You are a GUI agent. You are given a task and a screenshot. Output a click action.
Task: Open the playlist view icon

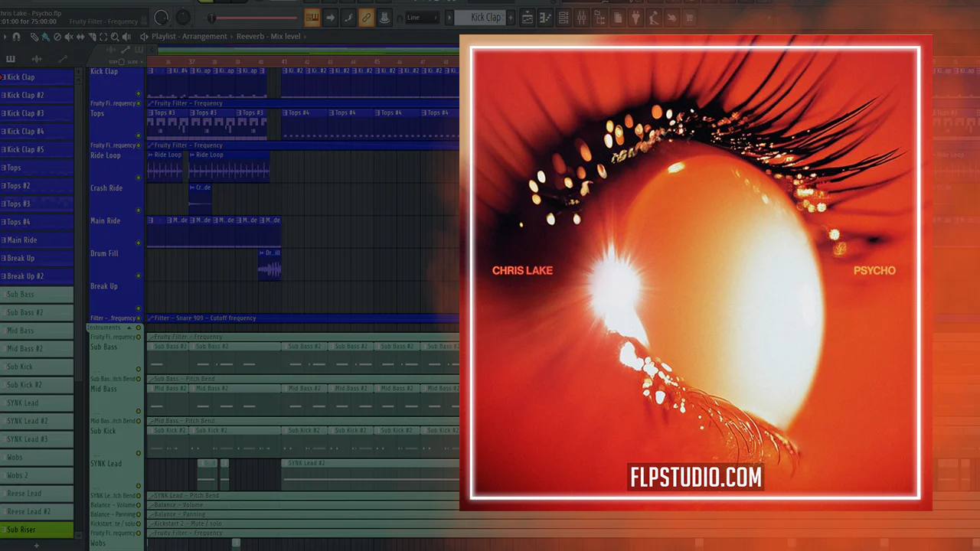[528, 18]
